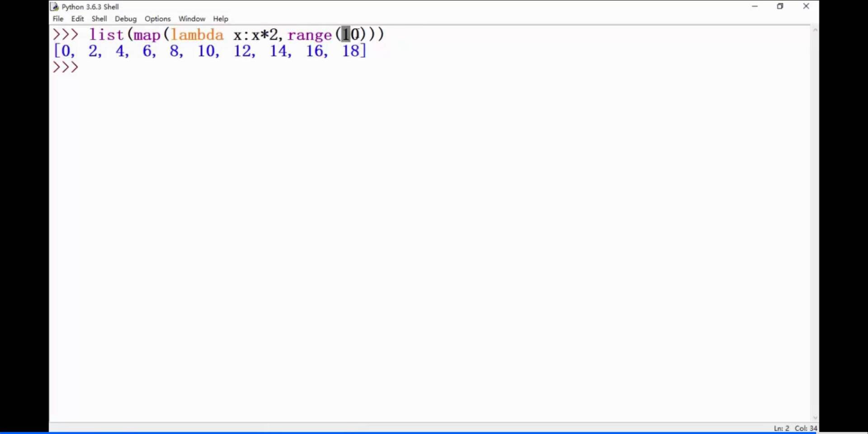The width and height of the screenshot is (868, 434).
Task: Open the Shell menu
Action: pos(99,19)
